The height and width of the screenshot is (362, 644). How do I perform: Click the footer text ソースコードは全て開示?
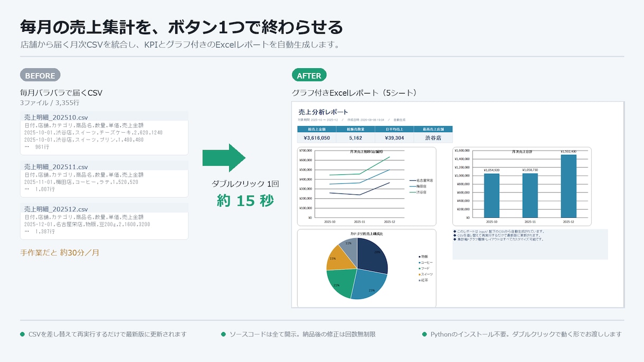coord(302,335)
